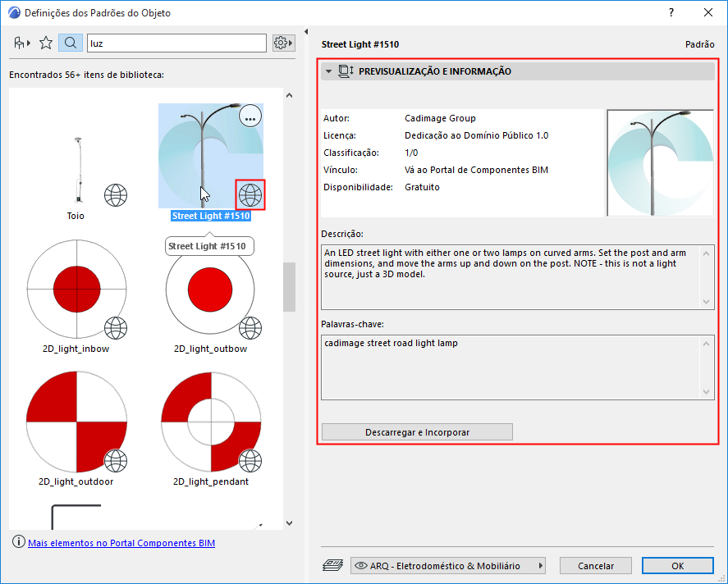The width and height of the screenshot is (728, 584).
Task: Toggle the eye visibility icon on layer selector
Action: (x=361, y=565)
